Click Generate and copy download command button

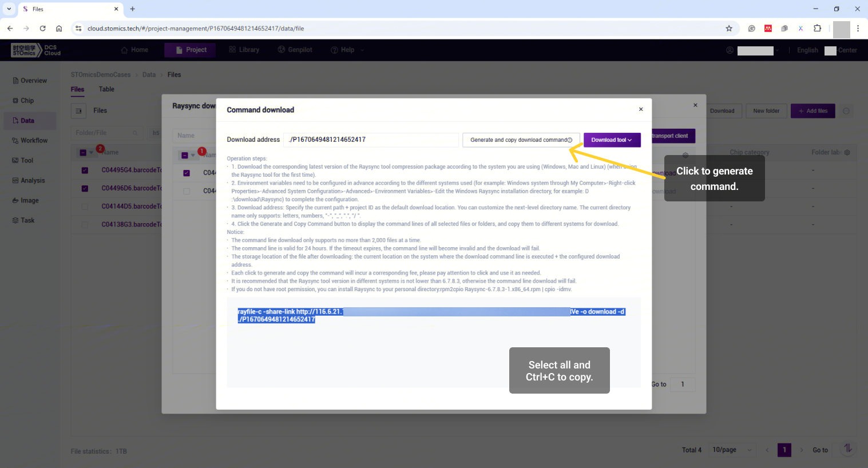[521, 140]
